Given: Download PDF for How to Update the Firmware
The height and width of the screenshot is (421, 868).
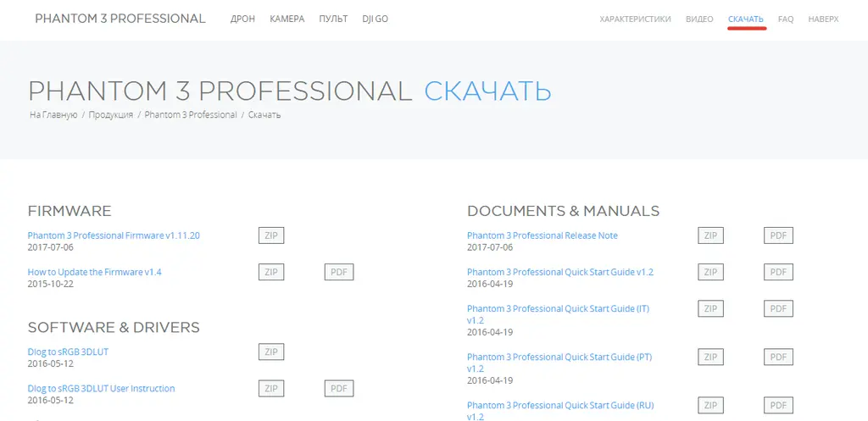Looking at the screenshot, I should point(338,272).
